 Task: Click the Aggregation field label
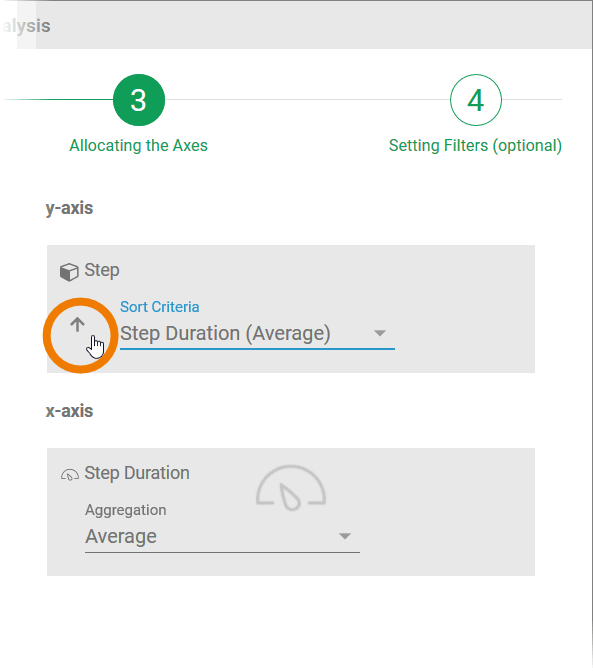coord(126,510)
